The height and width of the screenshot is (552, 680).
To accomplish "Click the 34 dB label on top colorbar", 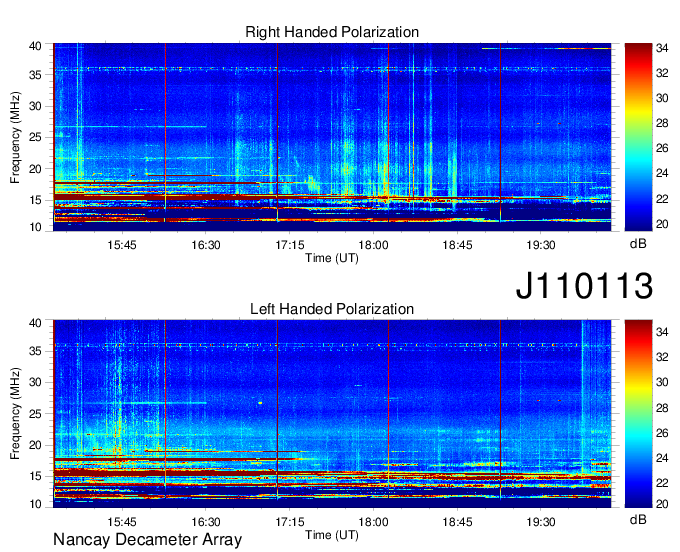I will [662, 48].
